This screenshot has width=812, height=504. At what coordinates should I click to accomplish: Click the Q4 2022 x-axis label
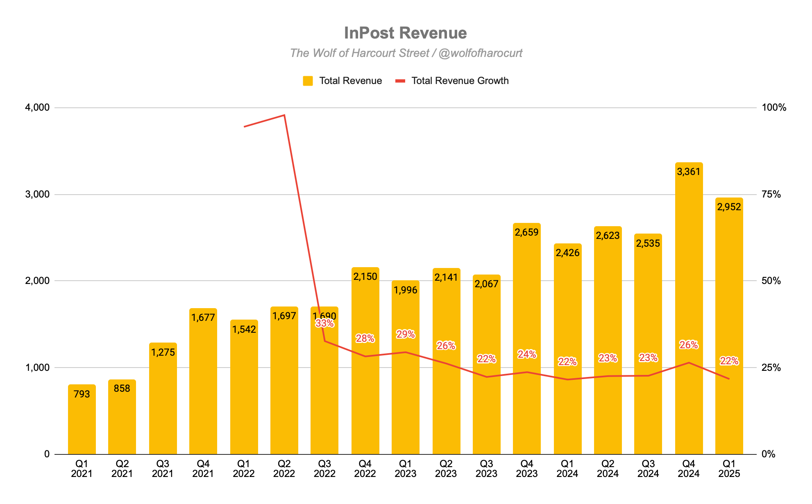coord(365,469)
